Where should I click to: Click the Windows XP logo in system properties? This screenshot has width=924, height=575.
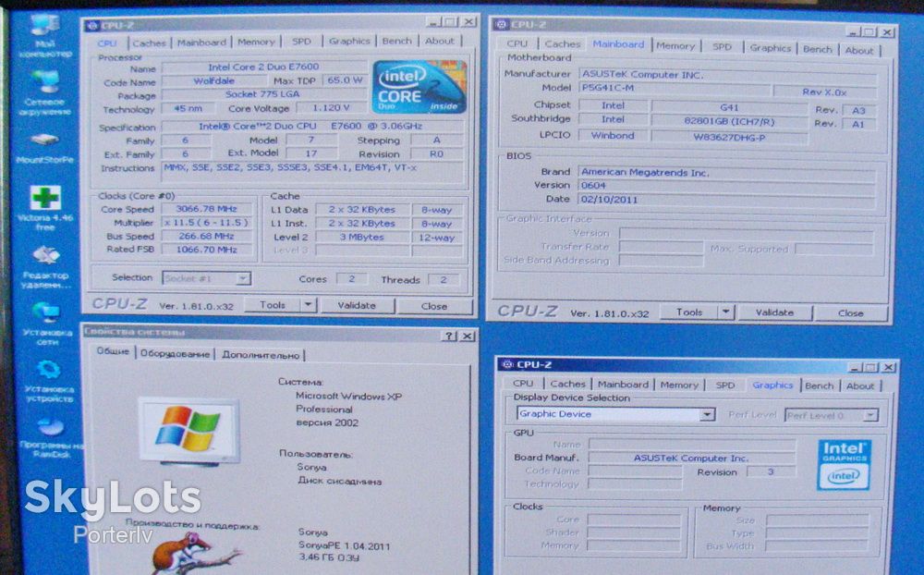coord(188,431)
